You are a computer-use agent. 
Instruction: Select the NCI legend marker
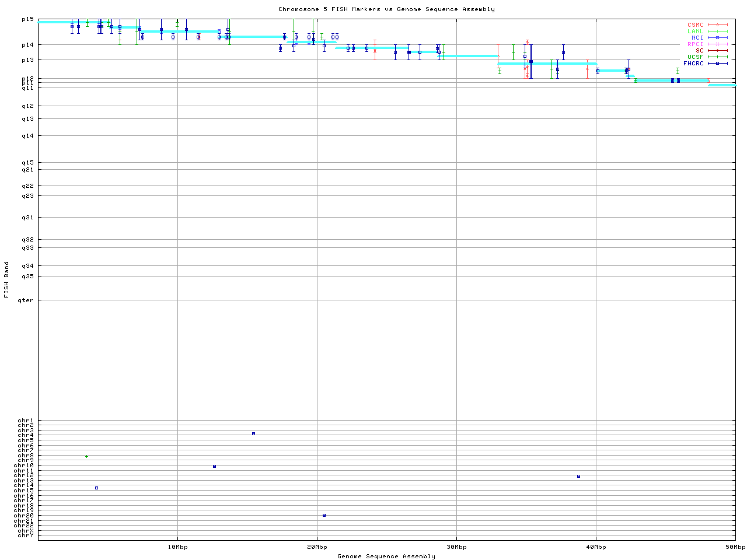click(717, 38)
